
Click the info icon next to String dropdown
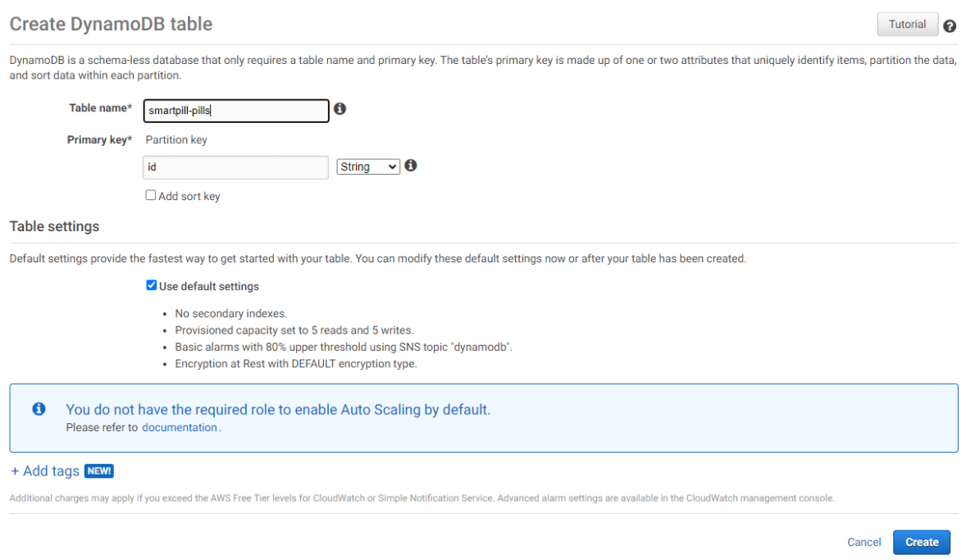[x=411, y=166]
